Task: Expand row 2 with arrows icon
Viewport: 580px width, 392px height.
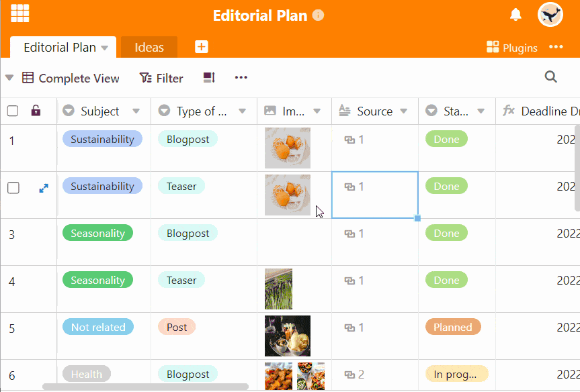Action: pyautogui.click(x=44, y=189)
